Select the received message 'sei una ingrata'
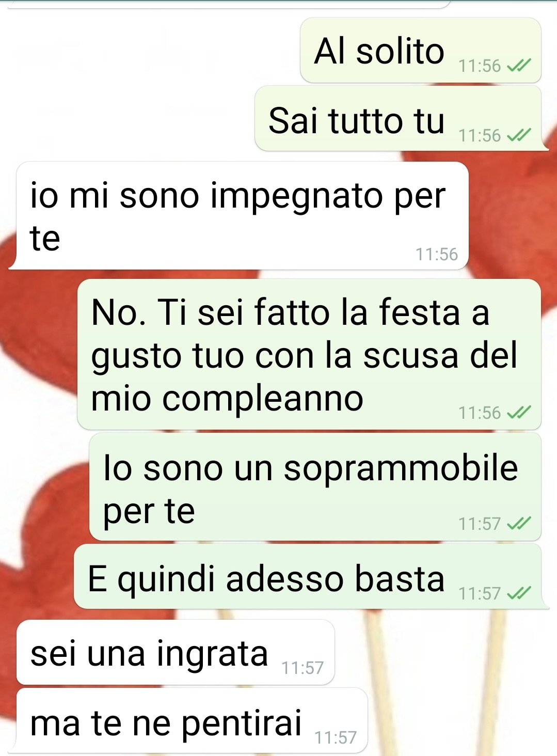 176,652
